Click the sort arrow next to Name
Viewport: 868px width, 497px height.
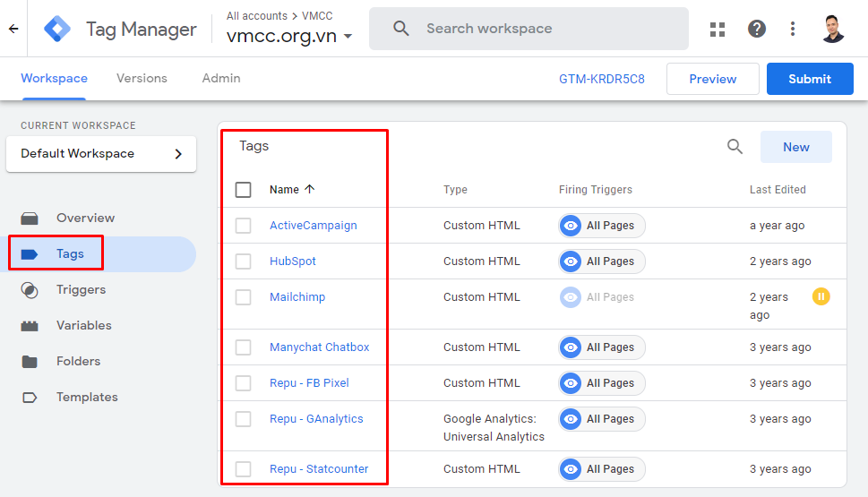309,189
